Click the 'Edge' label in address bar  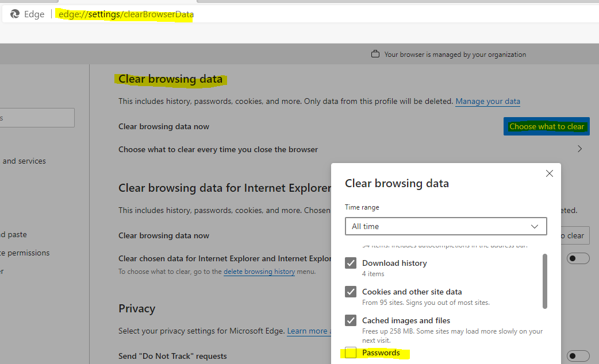click(34, 14)
